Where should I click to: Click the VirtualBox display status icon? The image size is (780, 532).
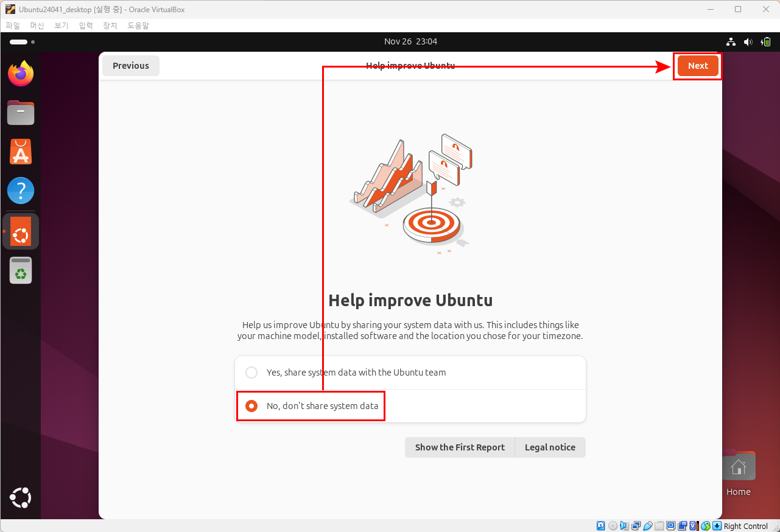[670, 526]
